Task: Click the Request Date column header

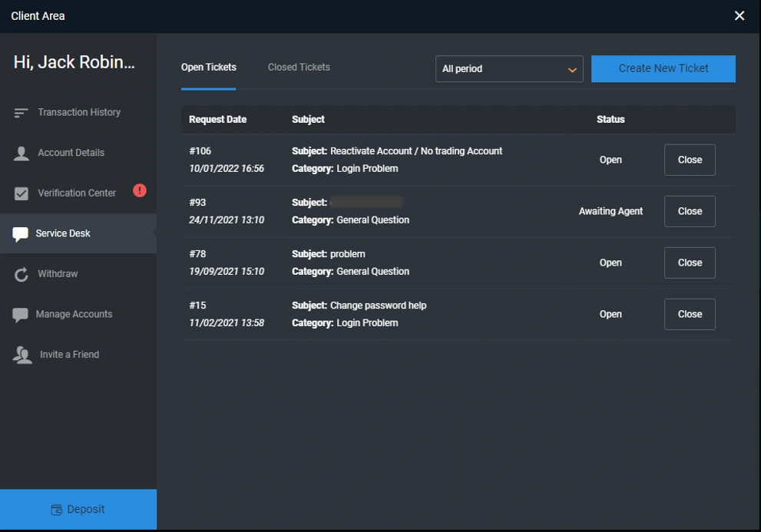Action: [217, 120]
